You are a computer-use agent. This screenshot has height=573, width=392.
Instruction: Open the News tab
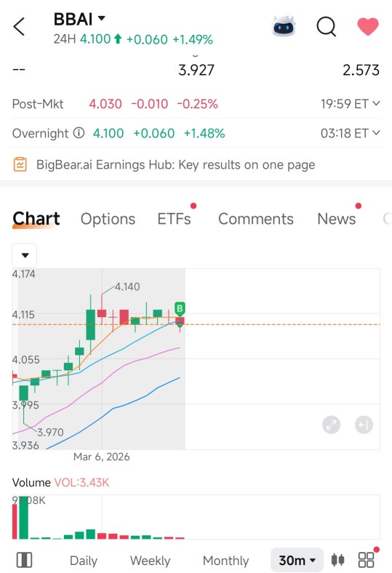[x=337, y=219]
